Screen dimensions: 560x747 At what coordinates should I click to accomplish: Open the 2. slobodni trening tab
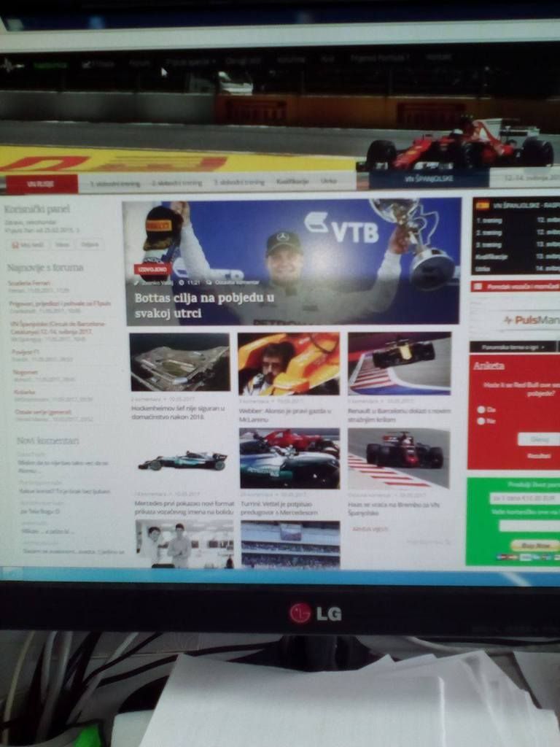176,182
